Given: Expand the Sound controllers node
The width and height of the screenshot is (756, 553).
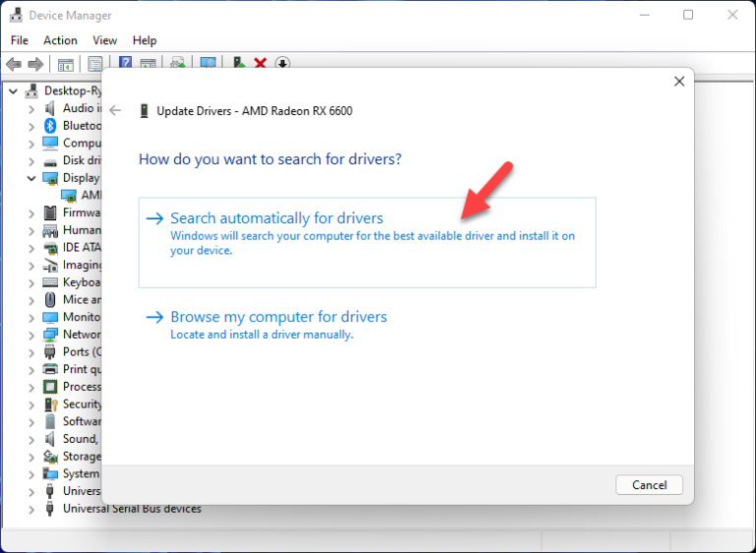Looking at the screenshot, I should click(x=31, y=440).
